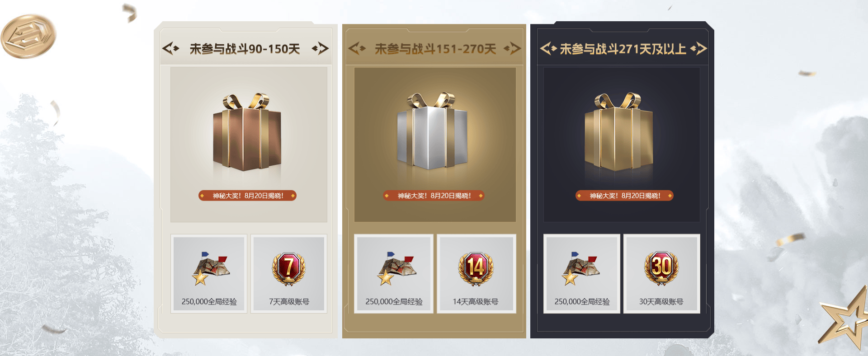Click the gold gift box mystery prize
This screenshot has height=356, width=868.
[619, 131]
